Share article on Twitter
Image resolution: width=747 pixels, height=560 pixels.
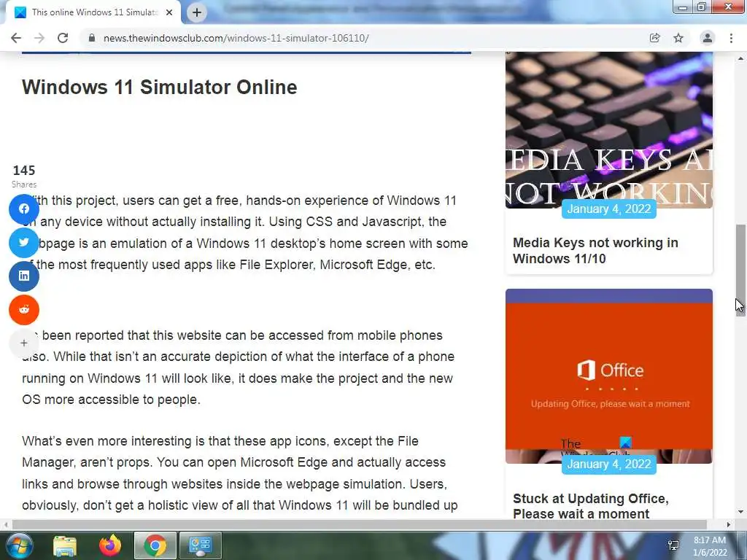tap(24, 242)
